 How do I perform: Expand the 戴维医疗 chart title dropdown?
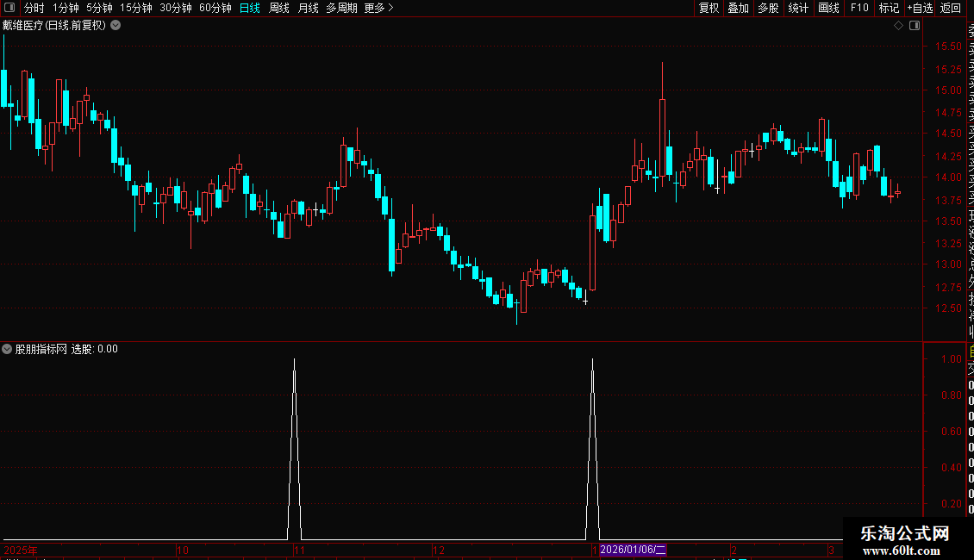click(x=116, y=26)
